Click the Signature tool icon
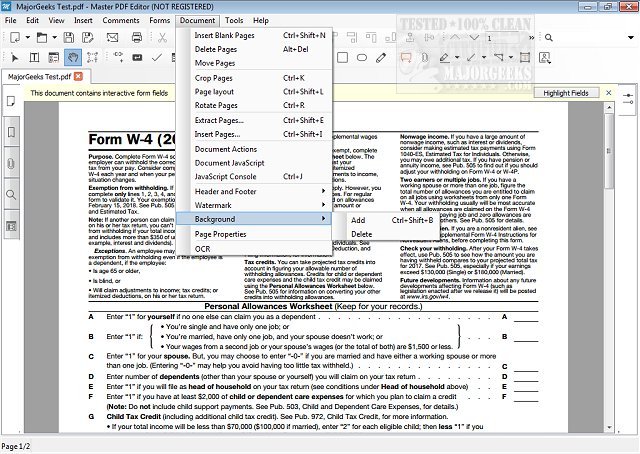The height and width of the screenshot is (454, 640). pyautogui.click(x=544, y=58)
